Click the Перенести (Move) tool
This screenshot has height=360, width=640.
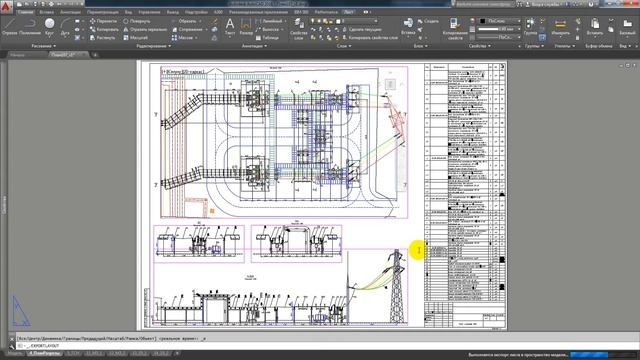(x=103, y=21)
